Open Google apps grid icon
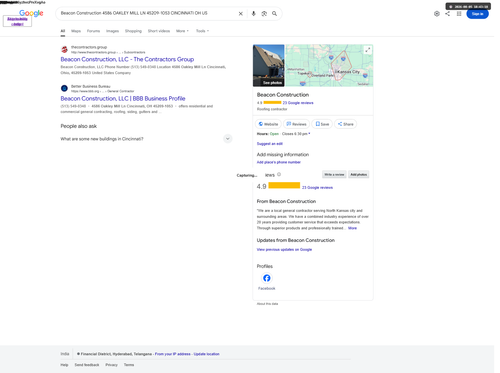The image size is (500, 373). tap(459, 14)
